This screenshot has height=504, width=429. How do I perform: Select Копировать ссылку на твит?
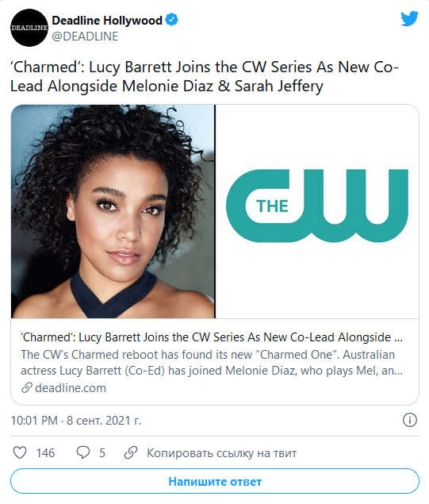click(221, 453)
